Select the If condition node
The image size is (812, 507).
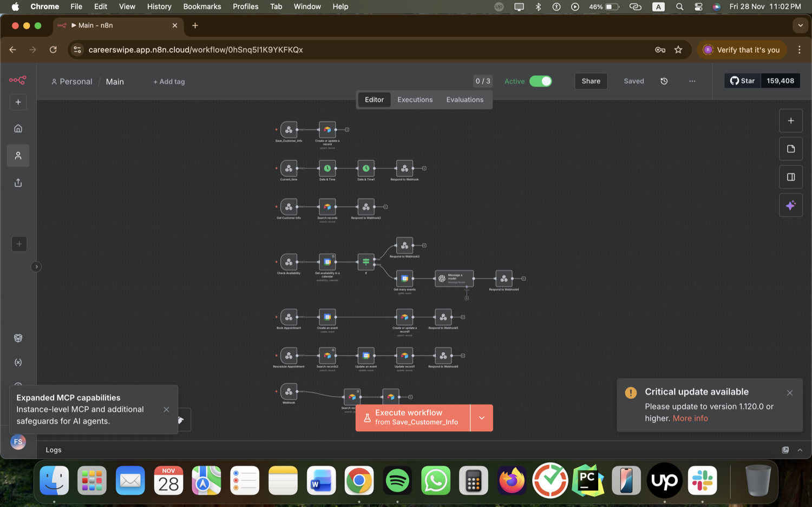coord(366,262)
